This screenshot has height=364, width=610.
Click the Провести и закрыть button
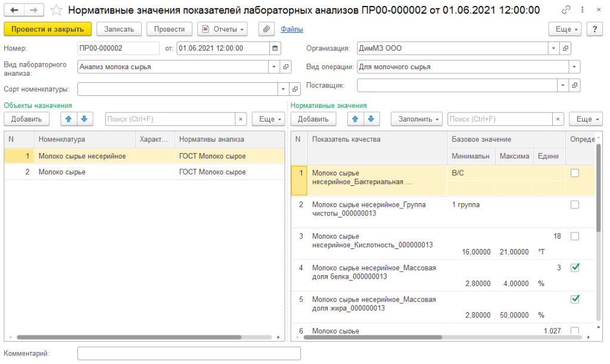(x=48, y=29)
